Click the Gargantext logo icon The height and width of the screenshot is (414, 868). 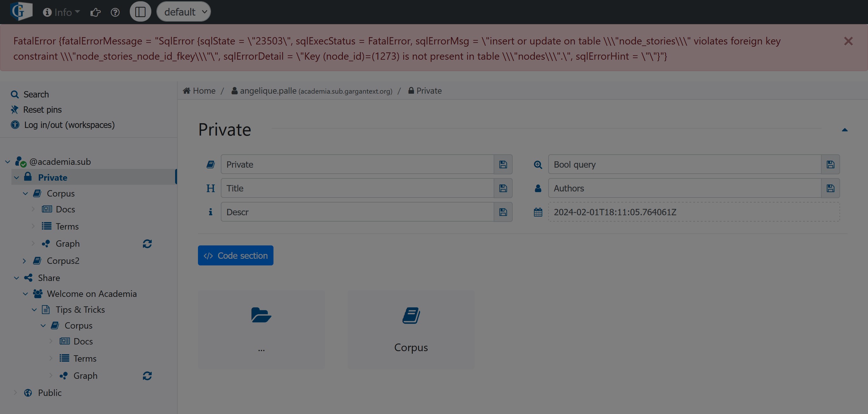tap(21, 11)
